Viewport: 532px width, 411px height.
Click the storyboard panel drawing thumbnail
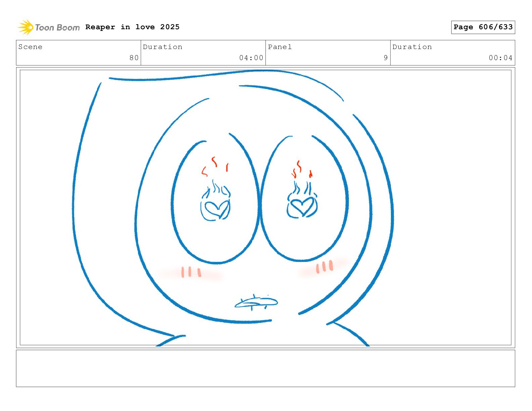click(x=266, y=208)
